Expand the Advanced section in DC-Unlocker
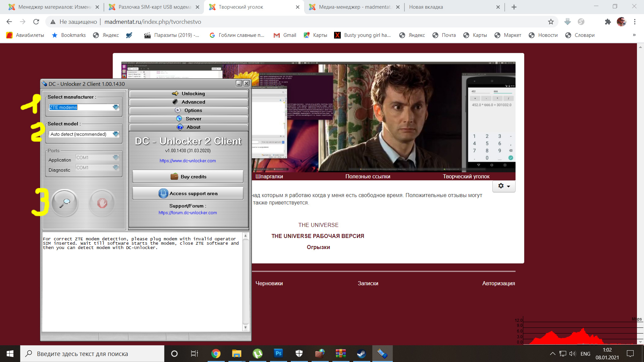 [189, 102]
